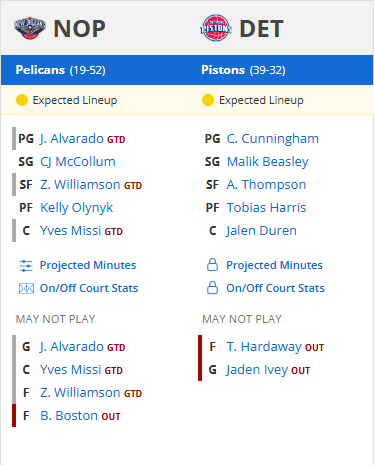Click the Pelicans On/Off Court Stats court icon

point(26,288)
